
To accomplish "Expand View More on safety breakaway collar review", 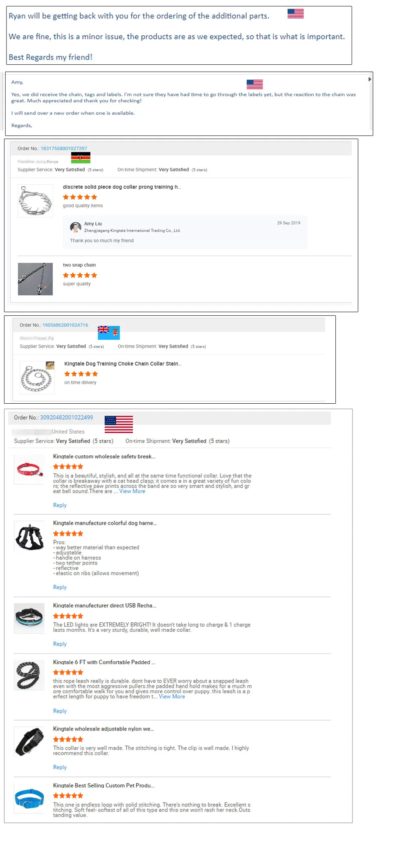I will pyautogui.click(x=132, y=491).
